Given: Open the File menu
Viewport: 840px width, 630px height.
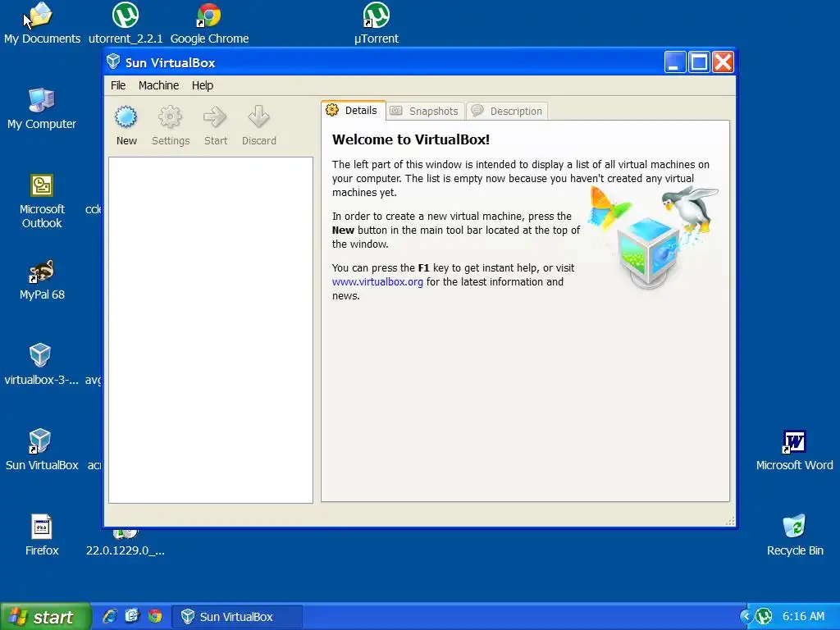Looking at the screenshot, I should point(118,85).
